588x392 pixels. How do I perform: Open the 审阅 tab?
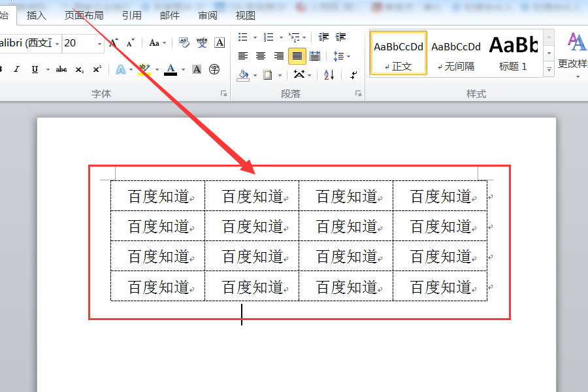(x=208, y=16)
